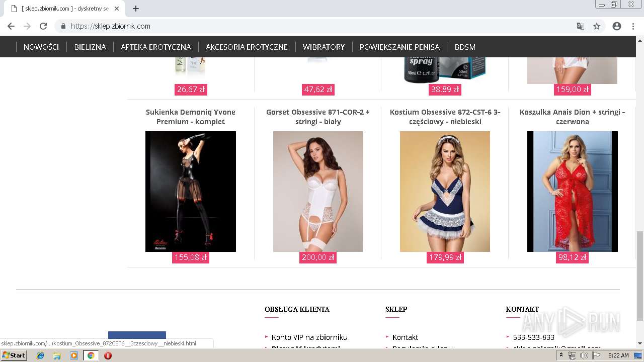Open the BIELIZNA category
The height and width of the screenshot is (362, 644).
click(x=90, y=47)
